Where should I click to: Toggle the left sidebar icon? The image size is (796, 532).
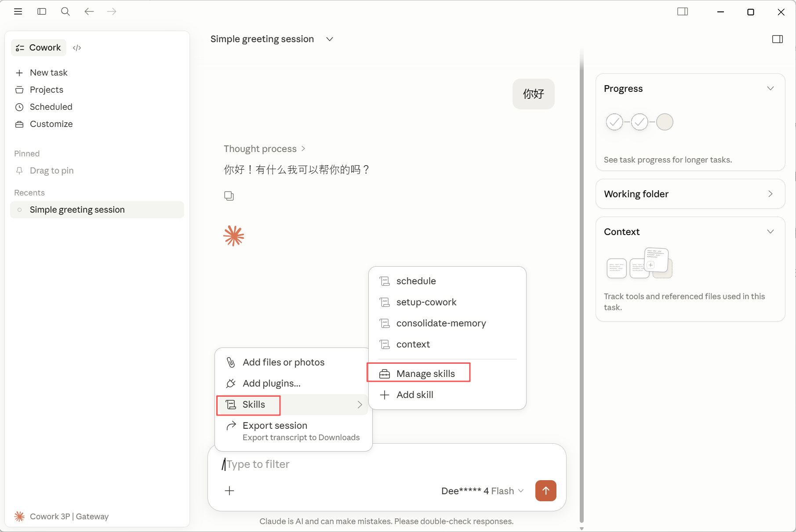click(x=42, y=11)
